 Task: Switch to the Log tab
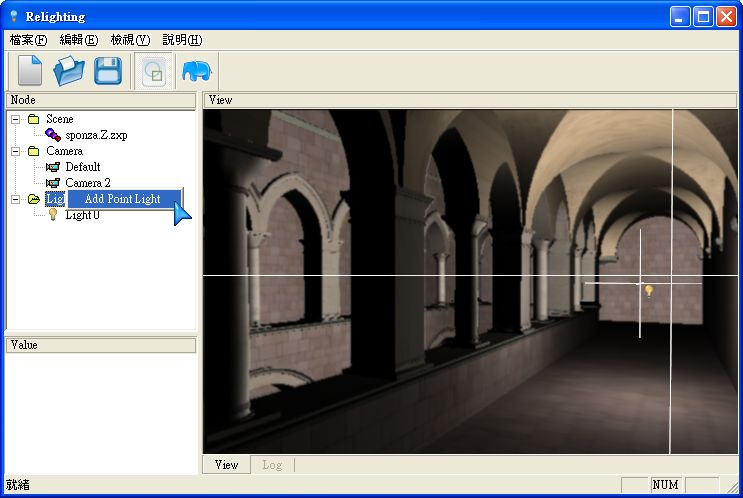point(272,465)
